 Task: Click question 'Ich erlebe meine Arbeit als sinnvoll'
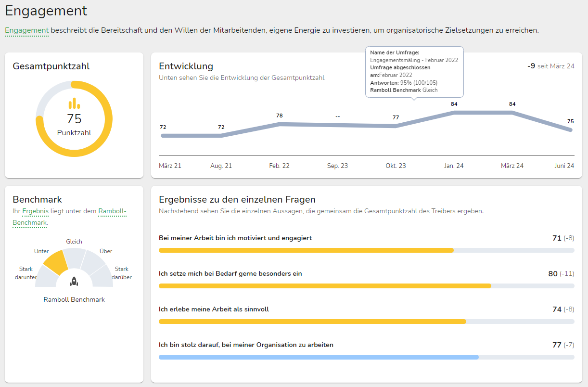click(214, 309)
